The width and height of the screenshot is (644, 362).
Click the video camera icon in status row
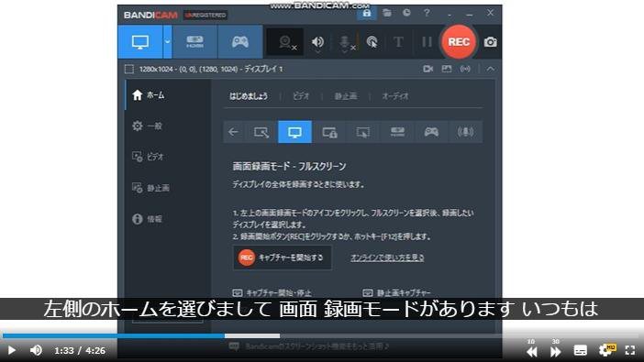(428, 69)
